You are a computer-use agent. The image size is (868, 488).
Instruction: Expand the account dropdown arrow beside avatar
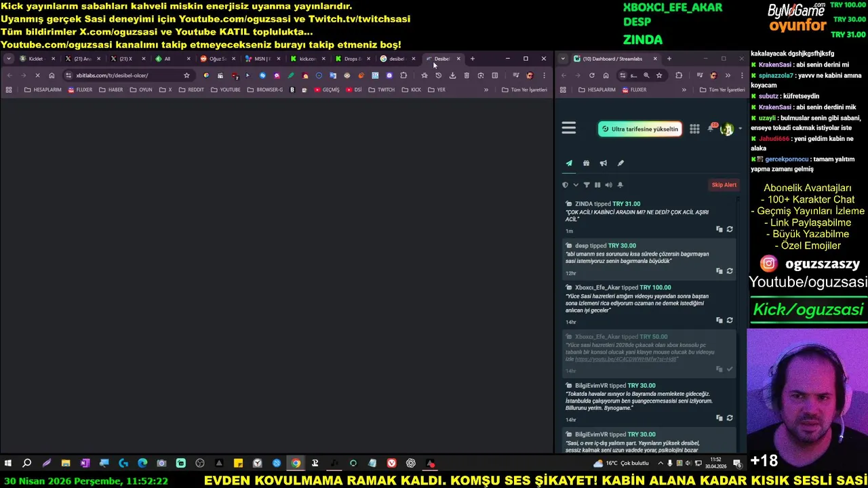(x=740, y=129)
